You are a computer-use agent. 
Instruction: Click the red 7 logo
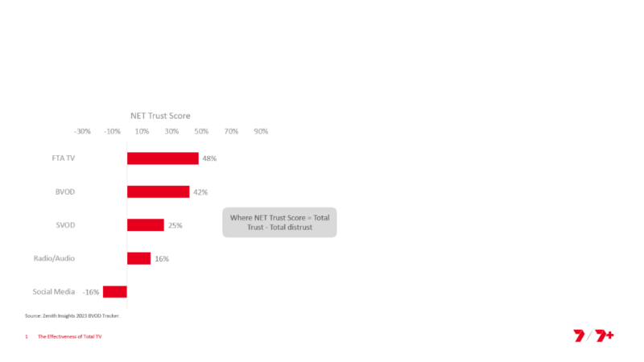click(x=579, y=335)
